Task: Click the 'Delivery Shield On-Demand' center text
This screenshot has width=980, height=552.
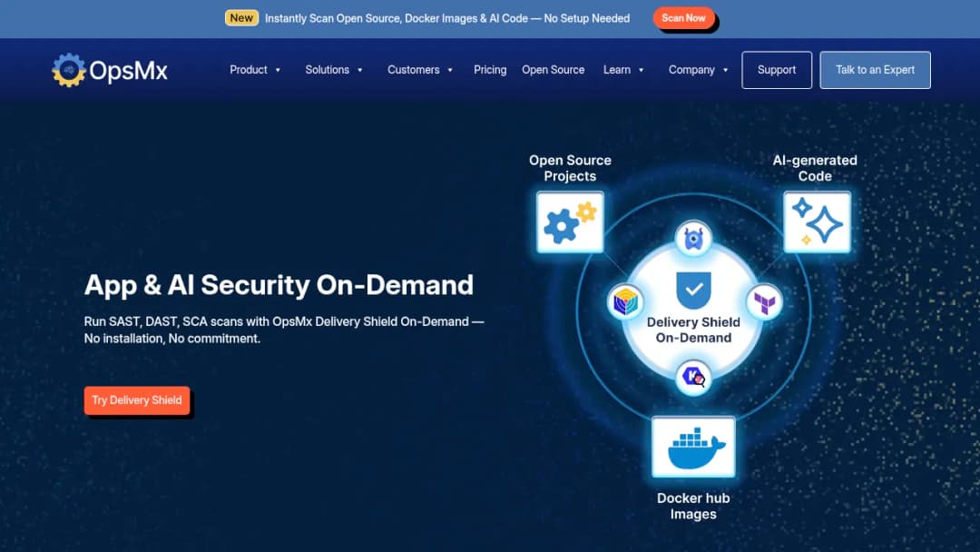Action: click(693, 330)
